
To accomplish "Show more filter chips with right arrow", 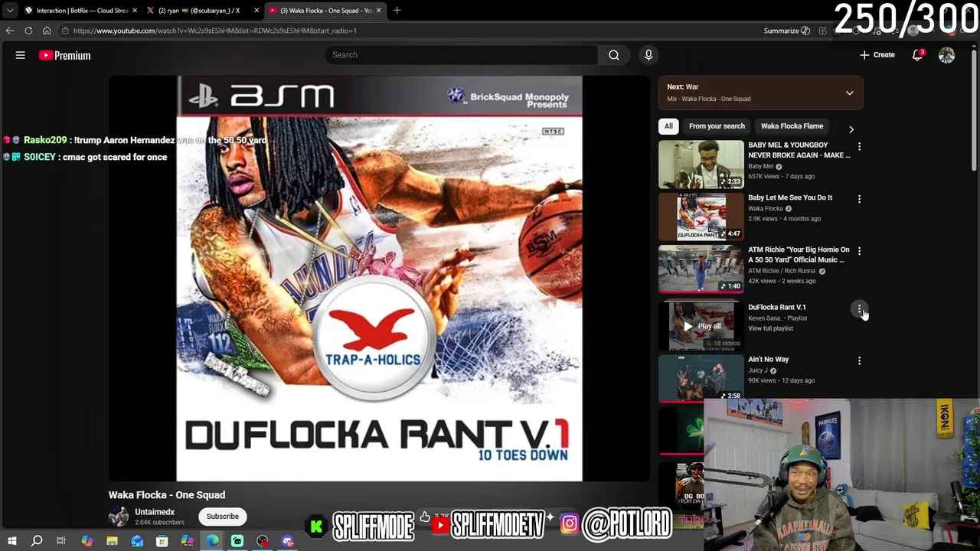I will coord(851,129).
